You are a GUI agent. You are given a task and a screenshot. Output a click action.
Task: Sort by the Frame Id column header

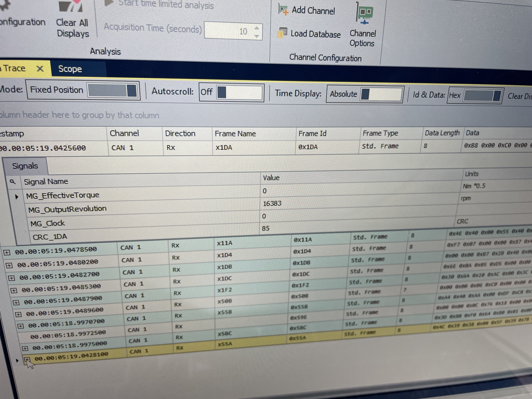[312, 134]
